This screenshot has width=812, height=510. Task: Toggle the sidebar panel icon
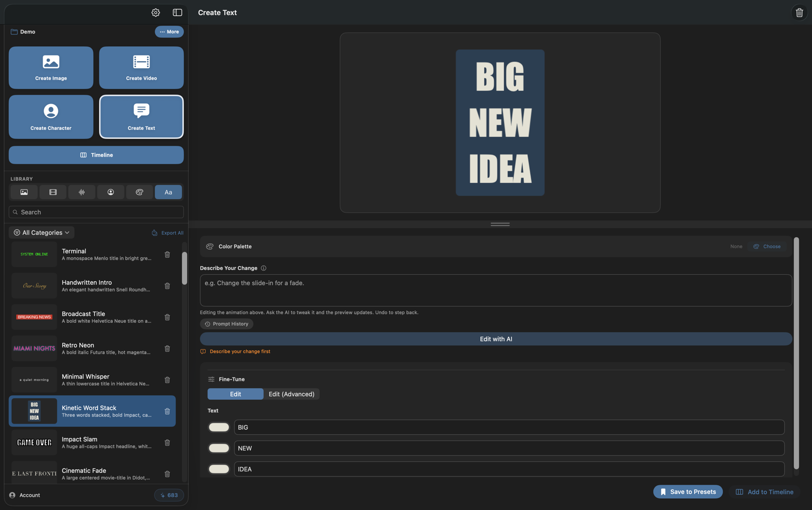pyautogui.click(x=177, y=13)
